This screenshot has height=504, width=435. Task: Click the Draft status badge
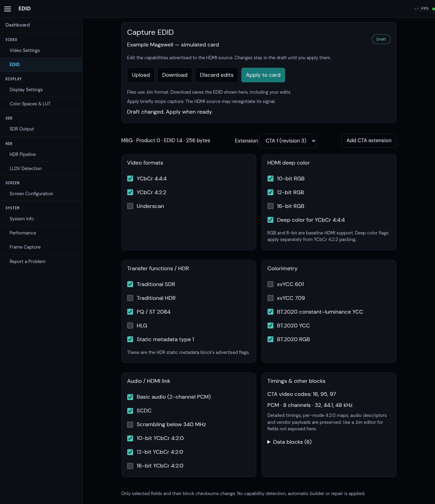[381, 39]
